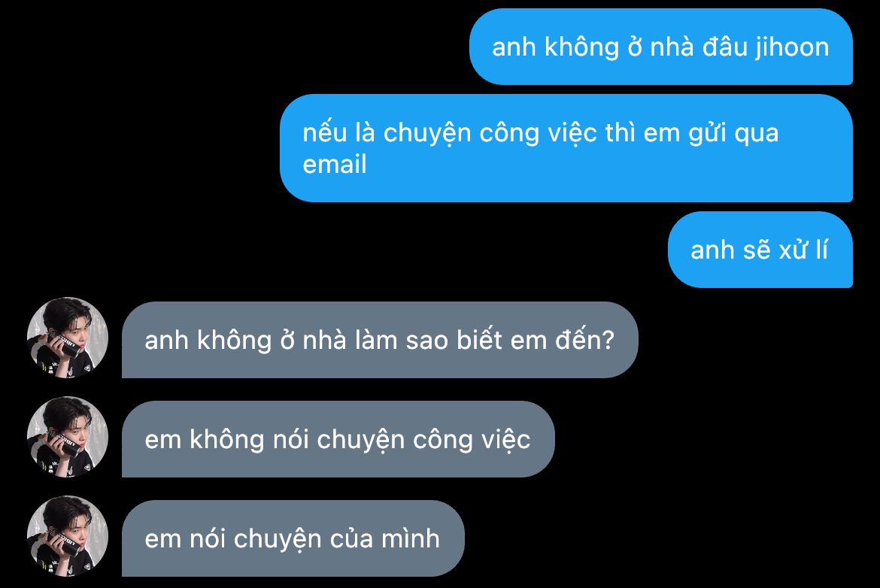
Task: Click the word "jihoon" in first blue bubble
Action: click(792, 47)
